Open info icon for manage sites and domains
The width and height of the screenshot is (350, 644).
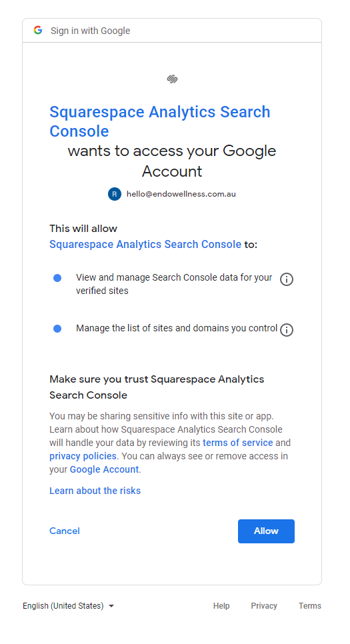[286, 330]
